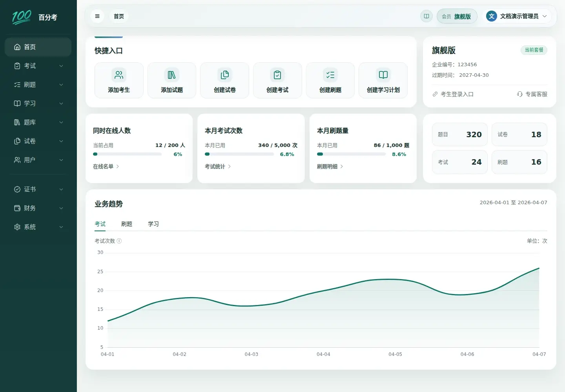Click the 当前套餐 badge

[x=534, y=50]
